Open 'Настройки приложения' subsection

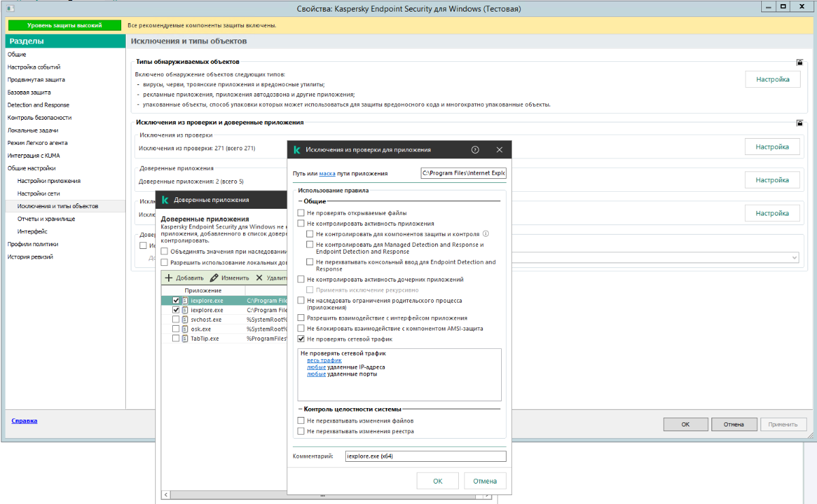pos(49,181)
